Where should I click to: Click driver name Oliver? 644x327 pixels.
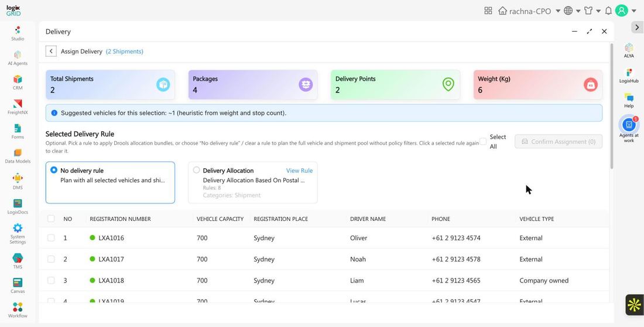pyautogui.click(x=358, y=238)
